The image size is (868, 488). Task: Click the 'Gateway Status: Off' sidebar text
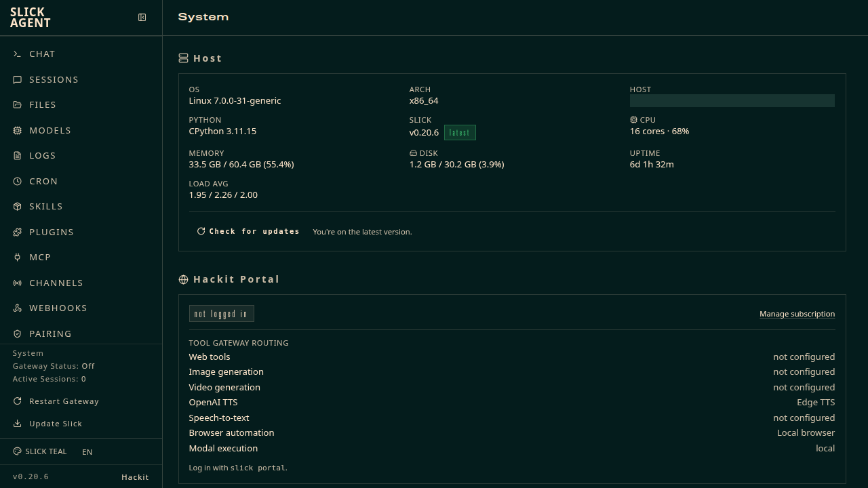pyautogui.click(x=54, y=366)
